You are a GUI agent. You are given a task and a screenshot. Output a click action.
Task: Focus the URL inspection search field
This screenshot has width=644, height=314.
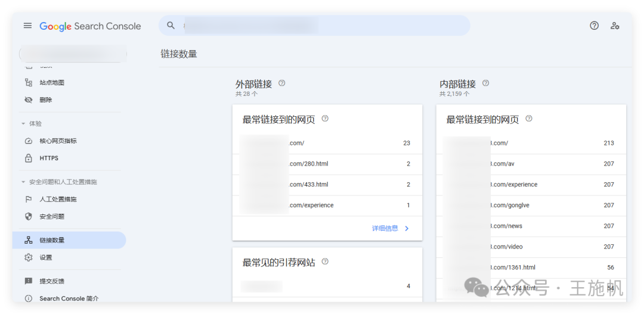pos(314,26)
